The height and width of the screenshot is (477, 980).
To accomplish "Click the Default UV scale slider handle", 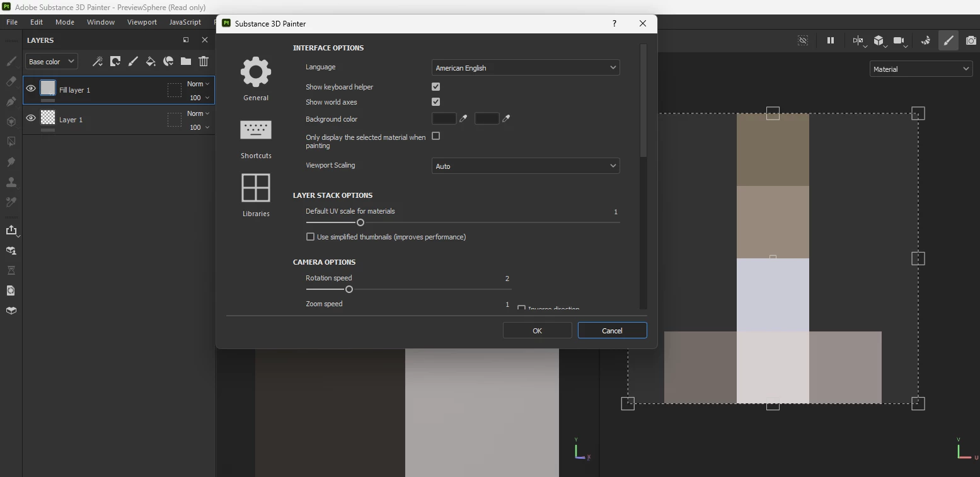I will (360, 222).
